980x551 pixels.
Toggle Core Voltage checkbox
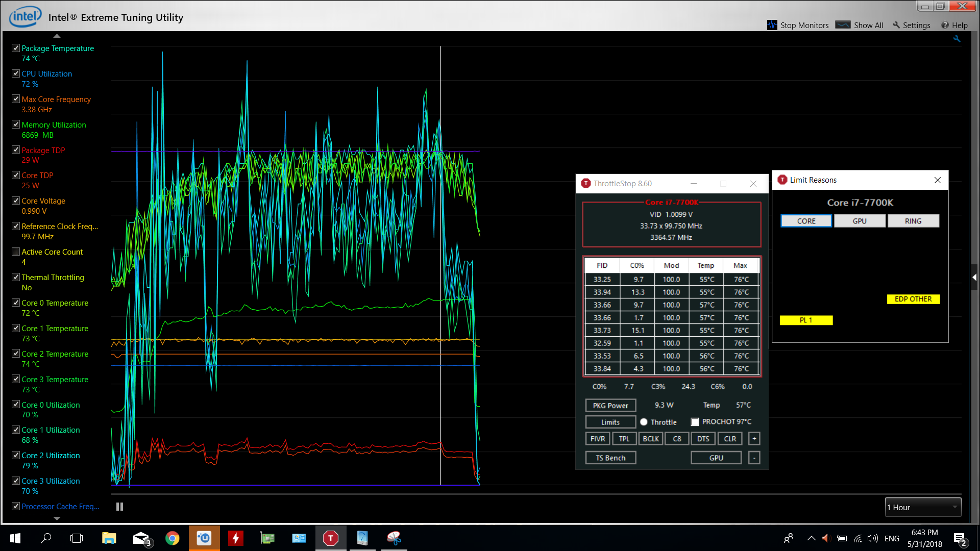point(16,201)
